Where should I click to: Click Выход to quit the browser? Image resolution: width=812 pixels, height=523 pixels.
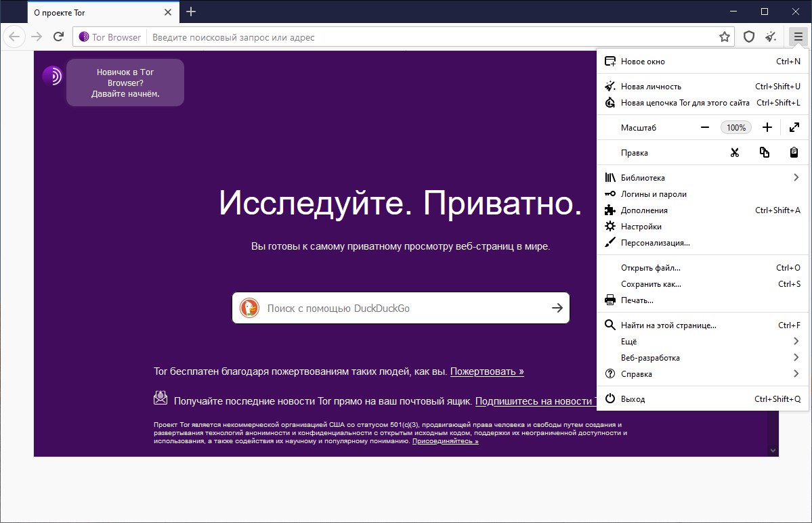click(702, 399)
